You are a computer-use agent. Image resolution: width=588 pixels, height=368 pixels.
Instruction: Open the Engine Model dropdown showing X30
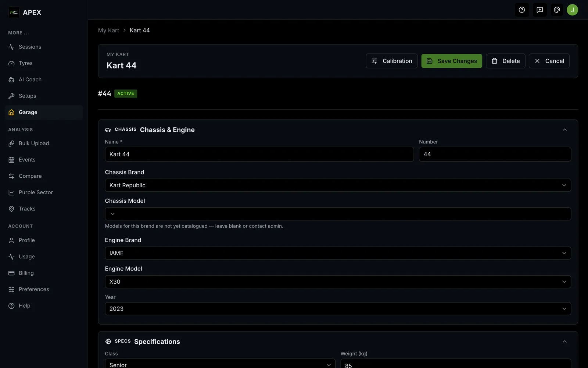click(x=338, y=282)
